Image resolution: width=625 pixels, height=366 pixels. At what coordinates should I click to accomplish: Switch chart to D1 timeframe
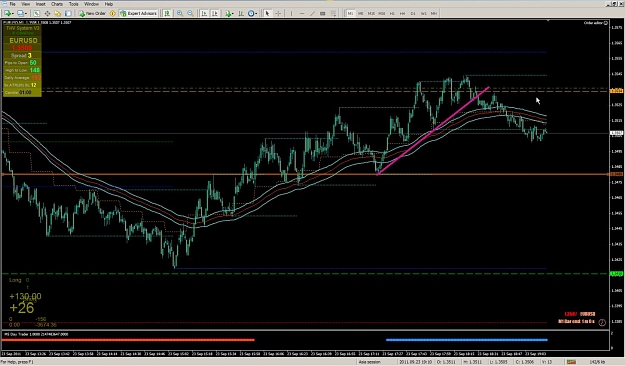(413, 14)
